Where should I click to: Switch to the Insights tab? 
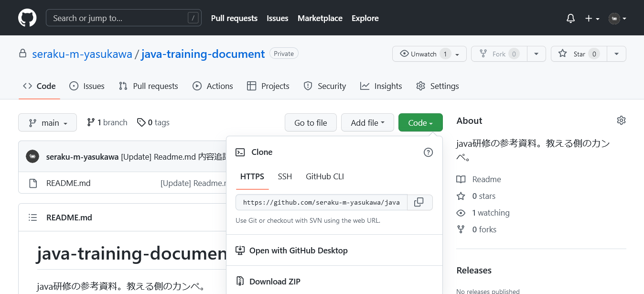point(381,86)
